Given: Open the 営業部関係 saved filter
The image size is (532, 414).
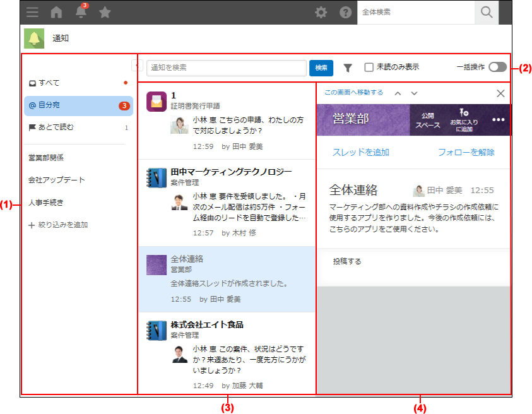Looking at the screenshot, I should coord(46,158).
